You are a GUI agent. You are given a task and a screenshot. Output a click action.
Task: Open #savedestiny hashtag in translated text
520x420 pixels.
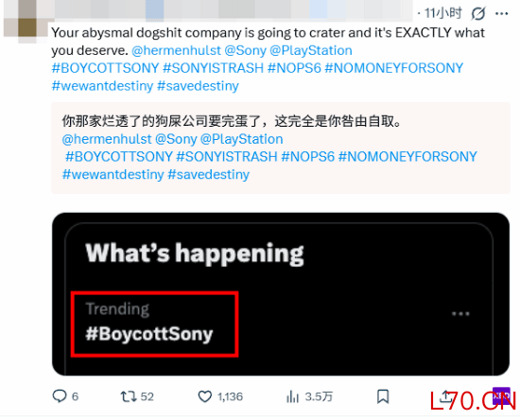209,174
